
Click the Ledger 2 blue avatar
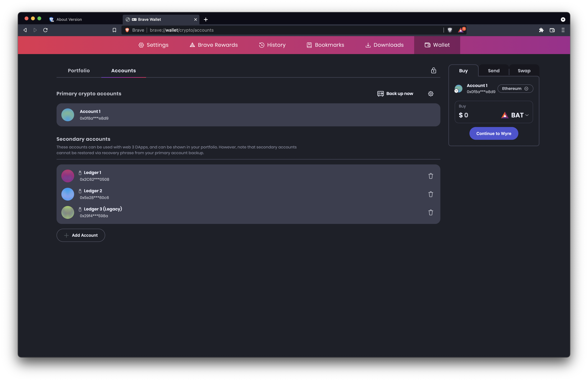68,194
